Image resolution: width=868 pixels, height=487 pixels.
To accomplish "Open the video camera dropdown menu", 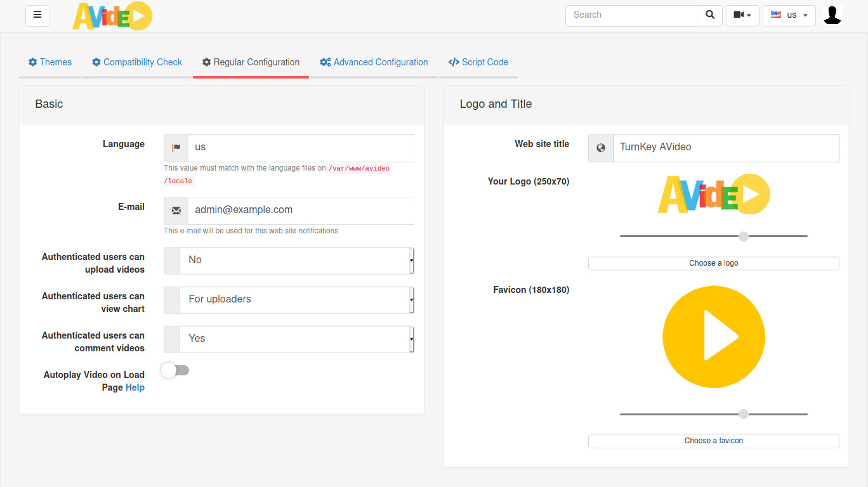I will pos(742,15).
